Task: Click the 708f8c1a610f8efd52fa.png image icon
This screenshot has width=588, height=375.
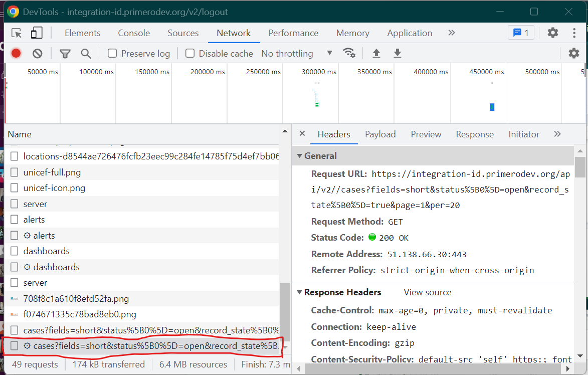Action: coord(14,298)
